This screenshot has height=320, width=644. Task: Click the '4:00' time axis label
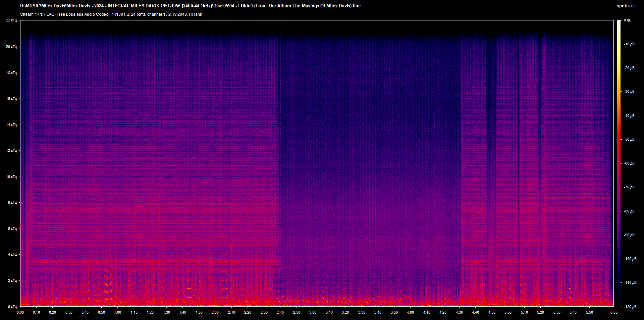click(x=410, y=312)
